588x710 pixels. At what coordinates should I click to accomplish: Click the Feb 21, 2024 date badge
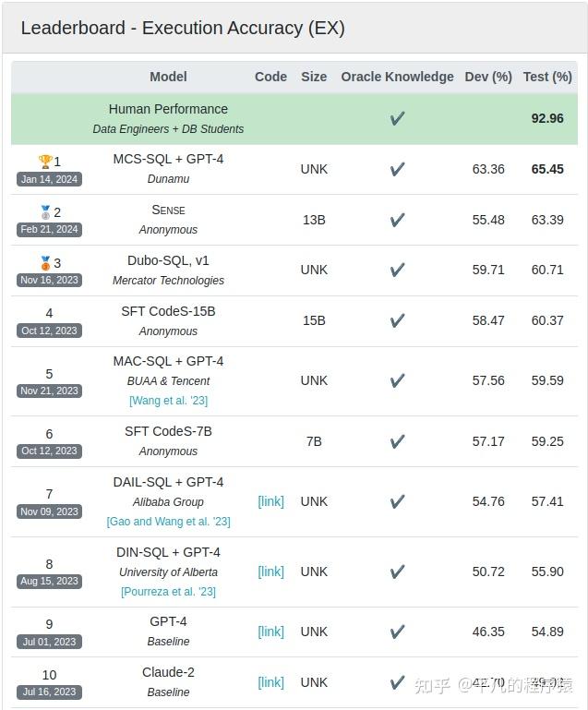click(x=49, y=230)
